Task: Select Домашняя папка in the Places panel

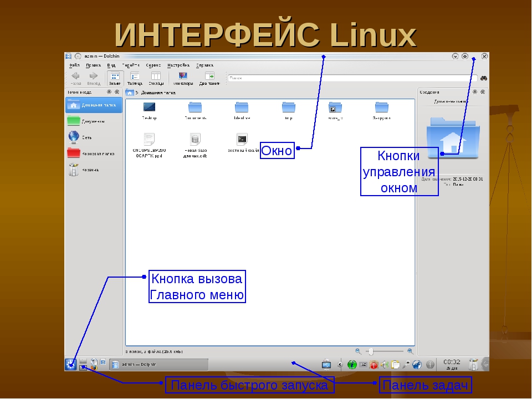Action: coord(94,105)
